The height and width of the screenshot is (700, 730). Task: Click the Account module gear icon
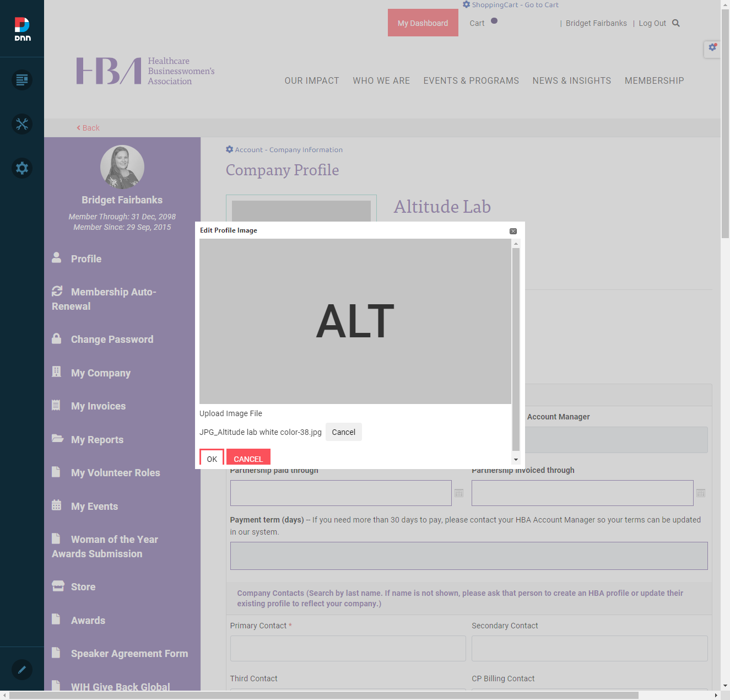click(230, 149)
